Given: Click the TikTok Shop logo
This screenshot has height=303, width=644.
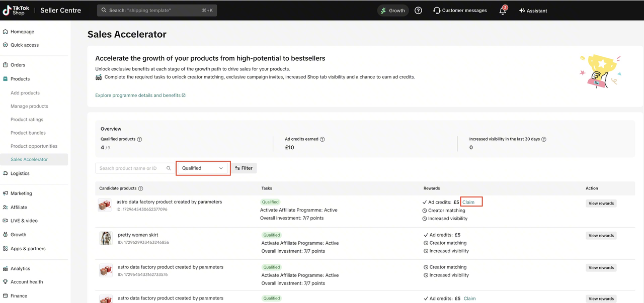Looking at the screenshot, I should click(16, 10).
